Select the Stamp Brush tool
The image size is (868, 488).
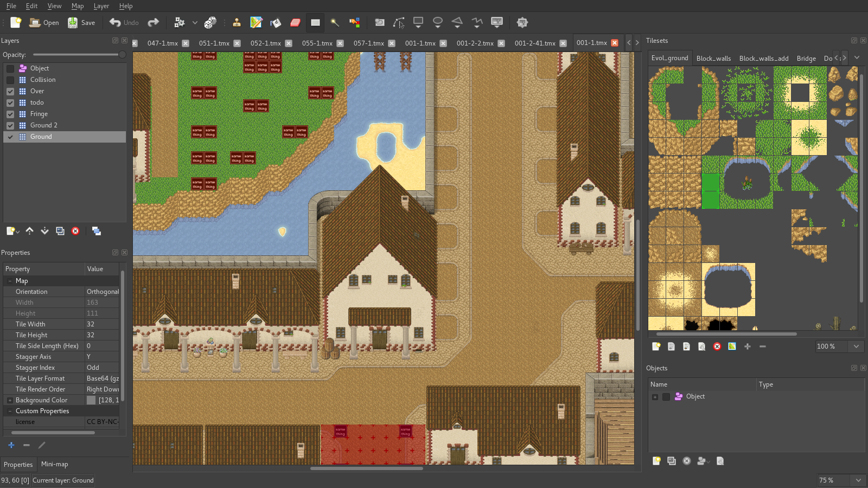pos(237,22)
